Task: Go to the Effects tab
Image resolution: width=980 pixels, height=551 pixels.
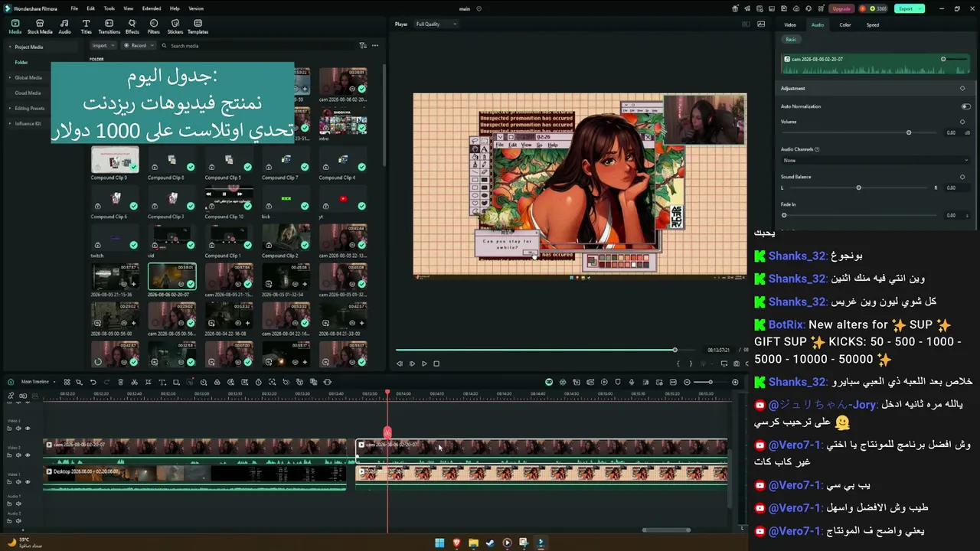Action: pos(132,27)
